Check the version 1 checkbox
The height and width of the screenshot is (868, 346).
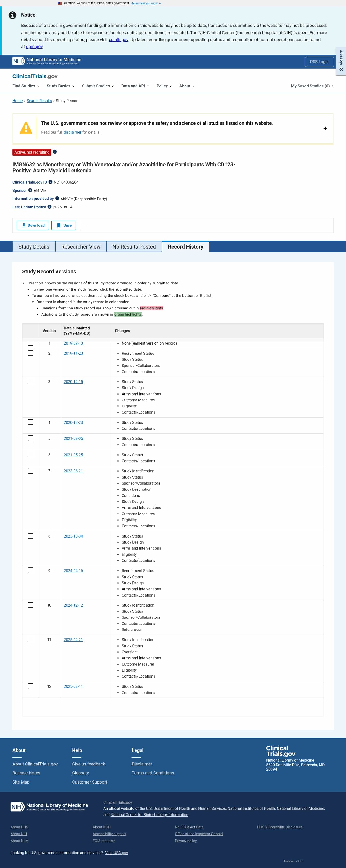pos(31,343)
